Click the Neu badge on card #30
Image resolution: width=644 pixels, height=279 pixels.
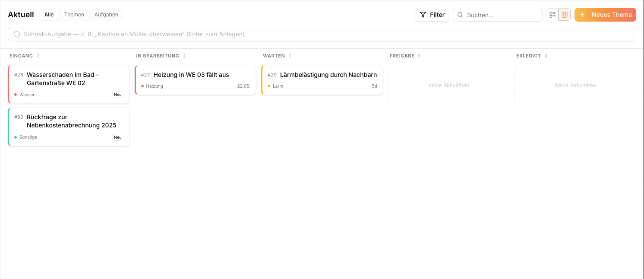pyautogui.click(x=118, y=137)
